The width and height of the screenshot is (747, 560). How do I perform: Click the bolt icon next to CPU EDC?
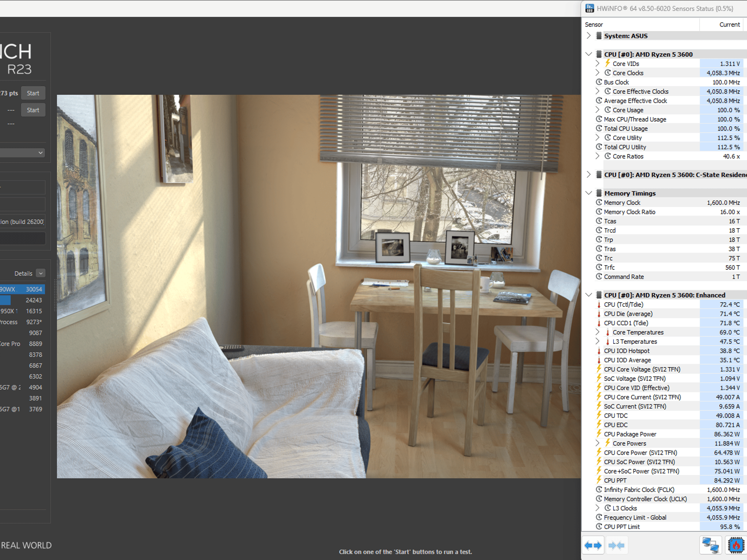coord(599,425)
